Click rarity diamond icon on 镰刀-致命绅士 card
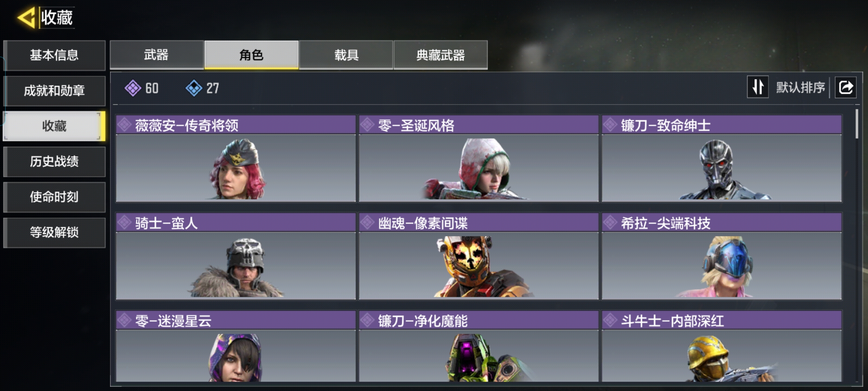 [x=610, y=125]
